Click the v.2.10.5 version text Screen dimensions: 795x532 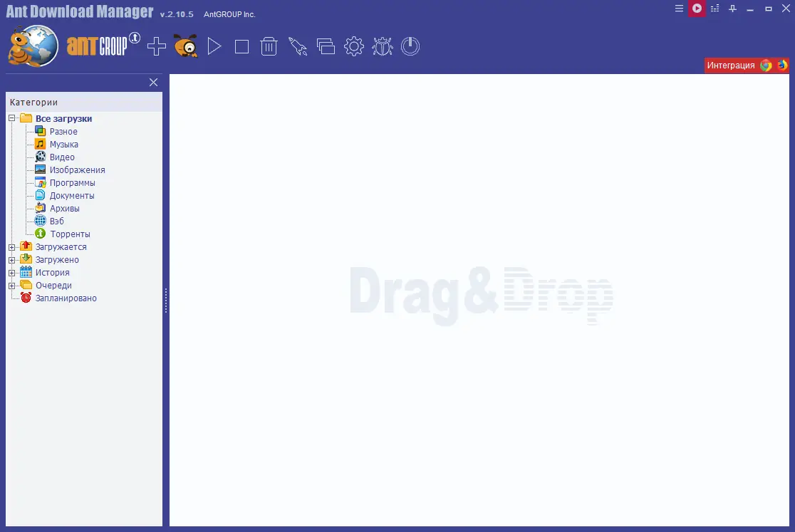[177, 14]
